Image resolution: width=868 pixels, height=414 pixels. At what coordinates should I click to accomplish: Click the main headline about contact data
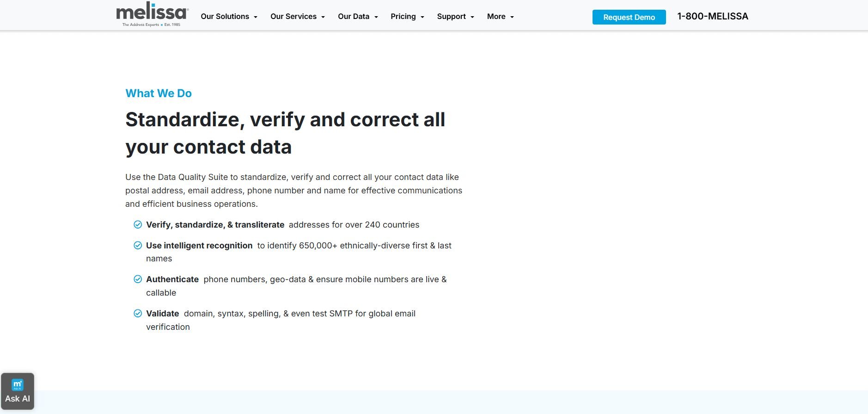pos(285,133)
